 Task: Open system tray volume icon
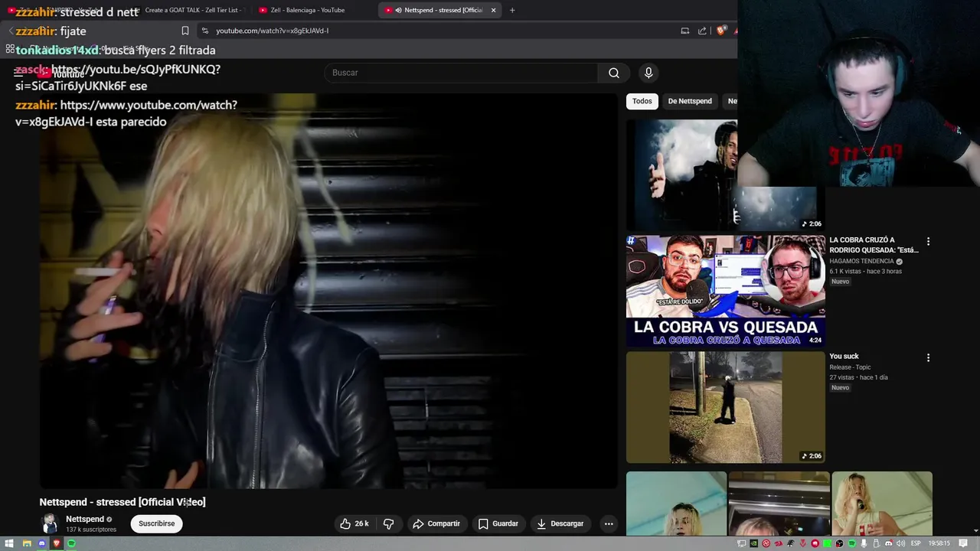(900, 543)
